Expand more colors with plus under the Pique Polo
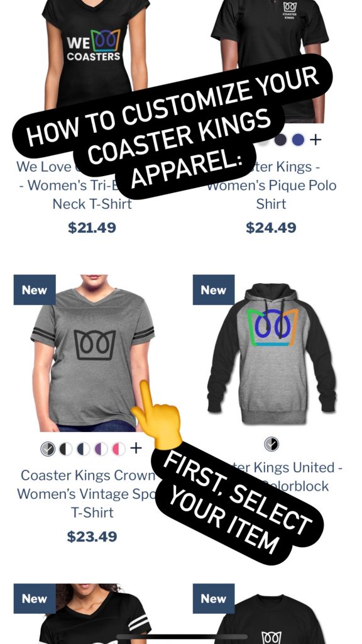Image resolution: width=362 pixels, height=644 pixels. 315,140
